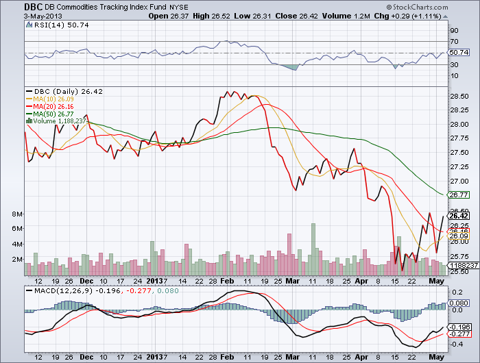Select the Open 26.37 value
The width and height of the screenshot is (480, 363).
169,16
